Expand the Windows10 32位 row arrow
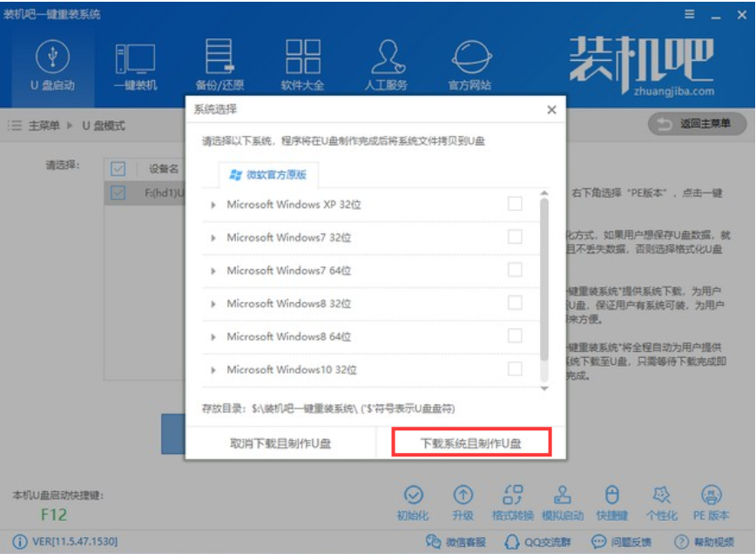Screen dimensions: 756x554 213,370
